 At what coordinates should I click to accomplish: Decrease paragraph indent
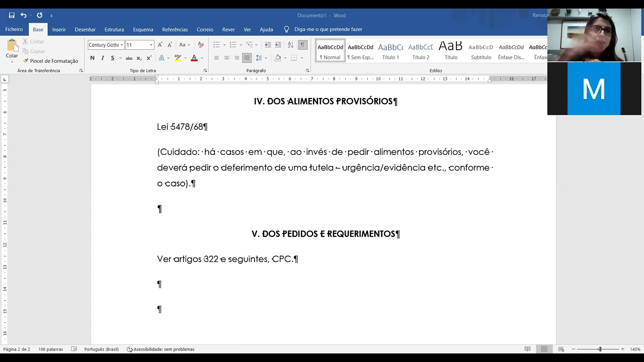point(268,45)
